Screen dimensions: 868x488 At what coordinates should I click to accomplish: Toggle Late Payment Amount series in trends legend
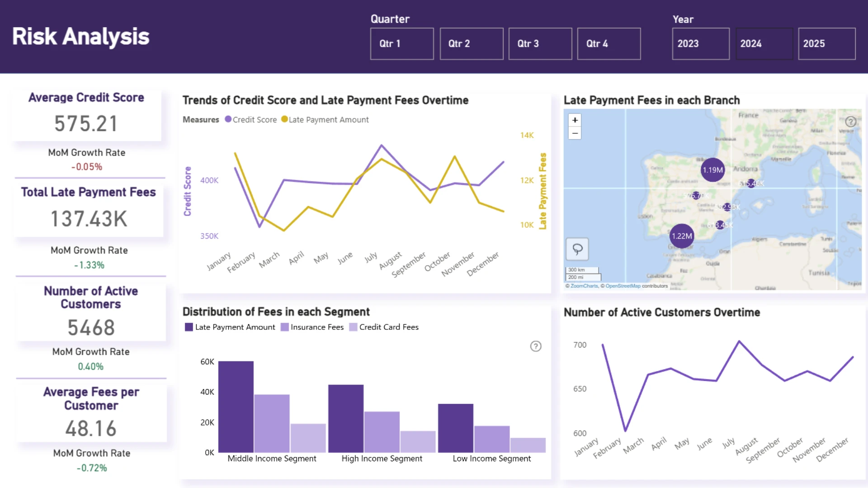click(x=325, y=120)
